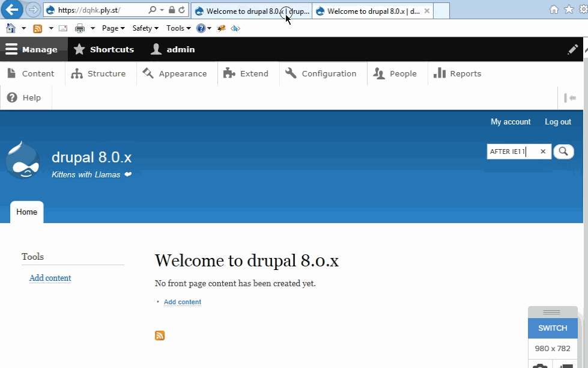Expand the RSS feeds dropdown arrow
The image size is (588, 368).
[x=51, y=28]
